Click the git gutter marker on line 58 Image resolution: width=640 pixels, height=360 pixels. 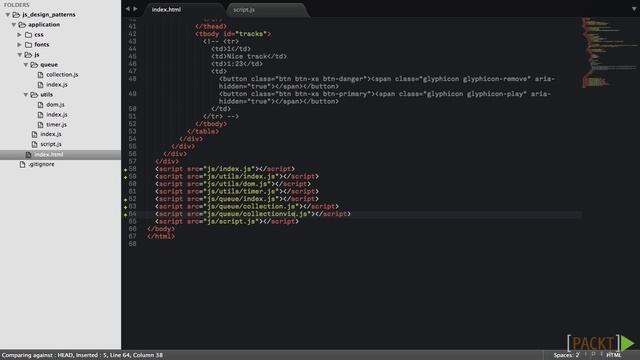click(x=126, y=169)
